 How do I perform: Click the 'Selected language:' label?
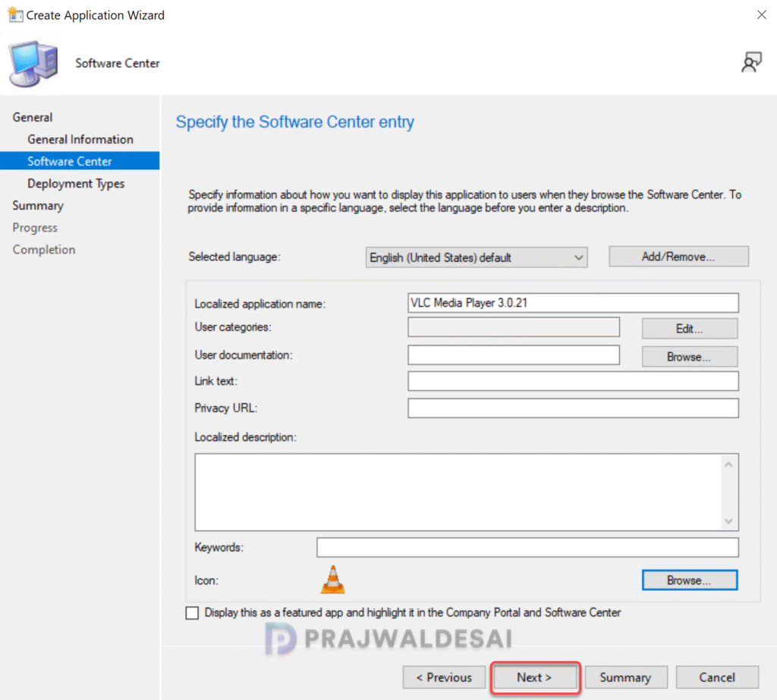234,257
